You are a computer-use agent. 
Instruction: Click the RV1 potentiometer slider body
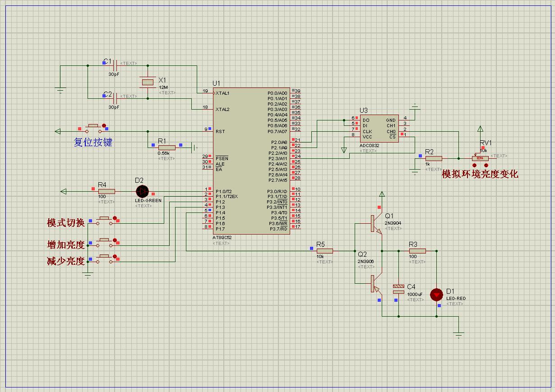click(480, 158)
